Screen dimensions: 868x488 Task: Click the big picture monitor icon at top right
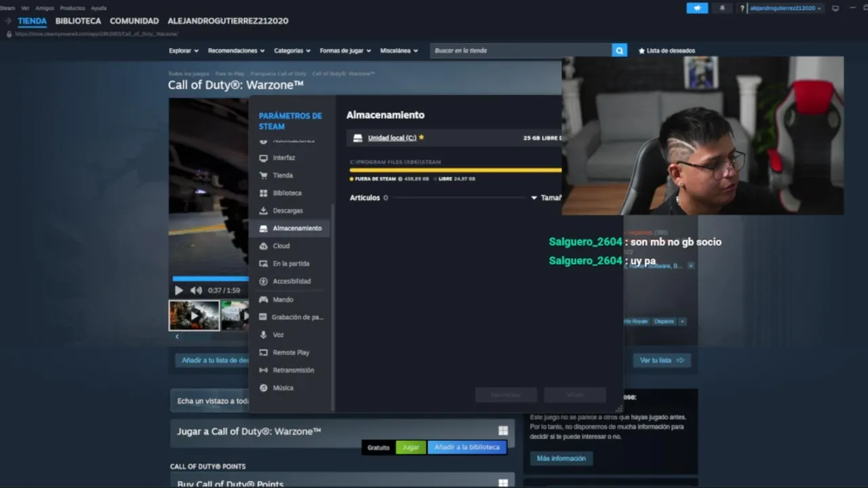[835, 8]
